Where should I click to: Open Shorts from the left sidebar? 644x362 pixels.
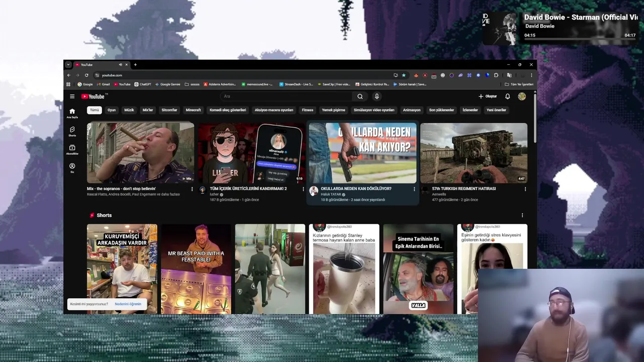72,131
